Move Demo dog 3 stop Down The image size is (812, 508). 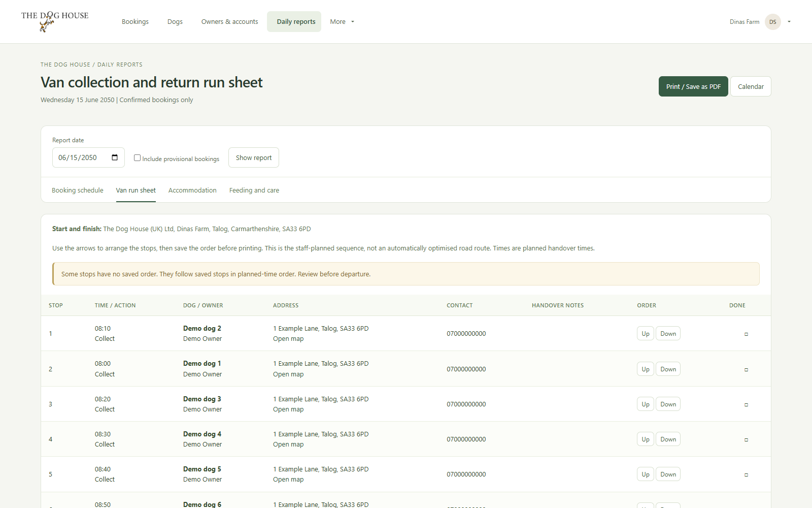tap(668, 404)
